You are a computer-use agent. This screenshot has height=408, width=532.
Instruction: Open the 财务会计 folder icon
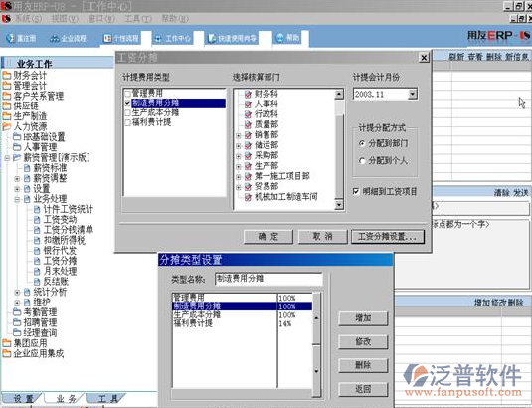click(x=6, y=76)
